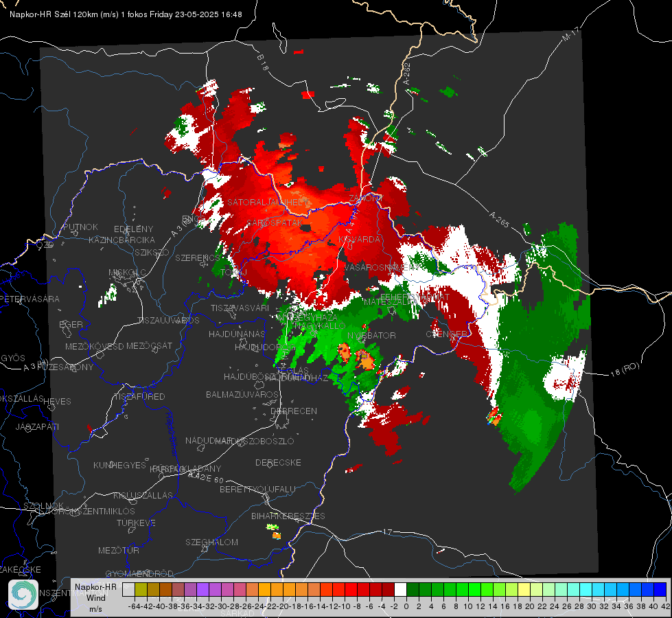Select the white swatch in the wind legend
The height and width of the screenshot is (618, 672).
(x=400, y=589)
